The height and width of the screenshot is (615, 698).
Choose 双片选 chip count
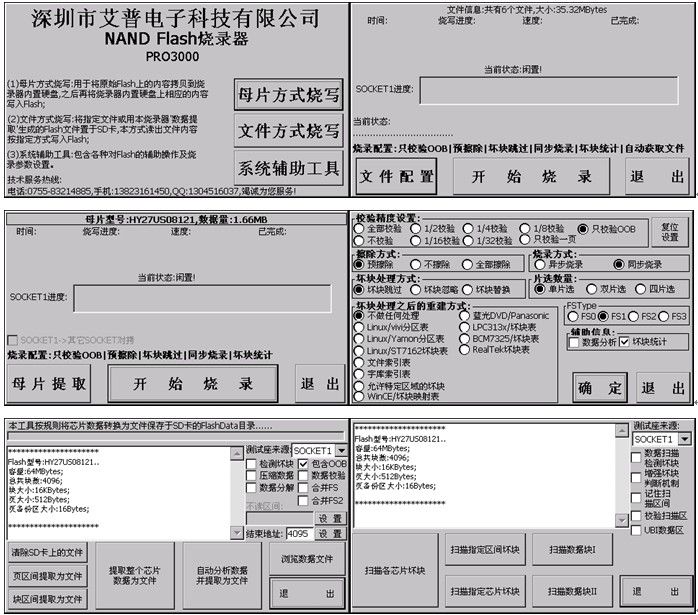592,289
